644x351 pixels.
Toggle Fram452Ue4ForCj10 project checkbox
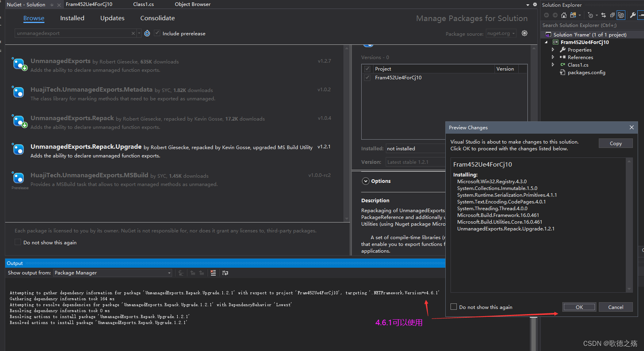coord(368,77)
